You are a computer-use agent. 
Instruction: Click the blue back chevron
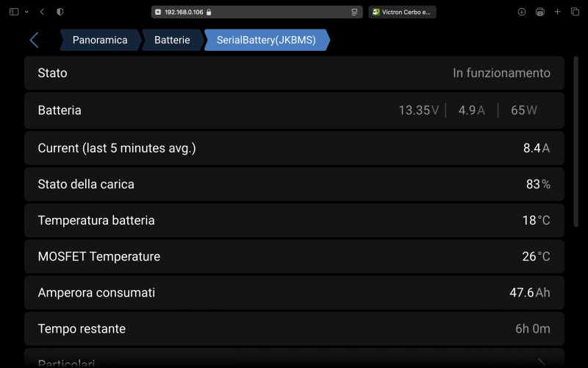click(34, 40)
